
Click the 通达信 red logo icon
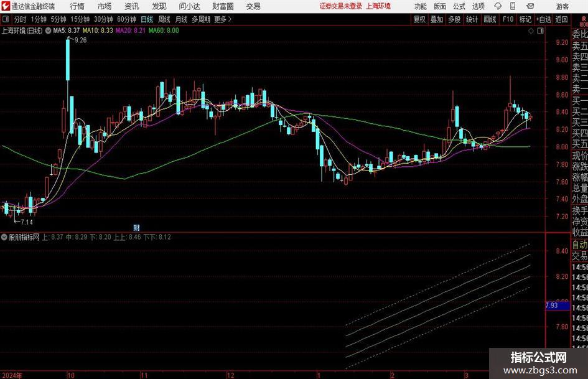[x=5, y=6]
